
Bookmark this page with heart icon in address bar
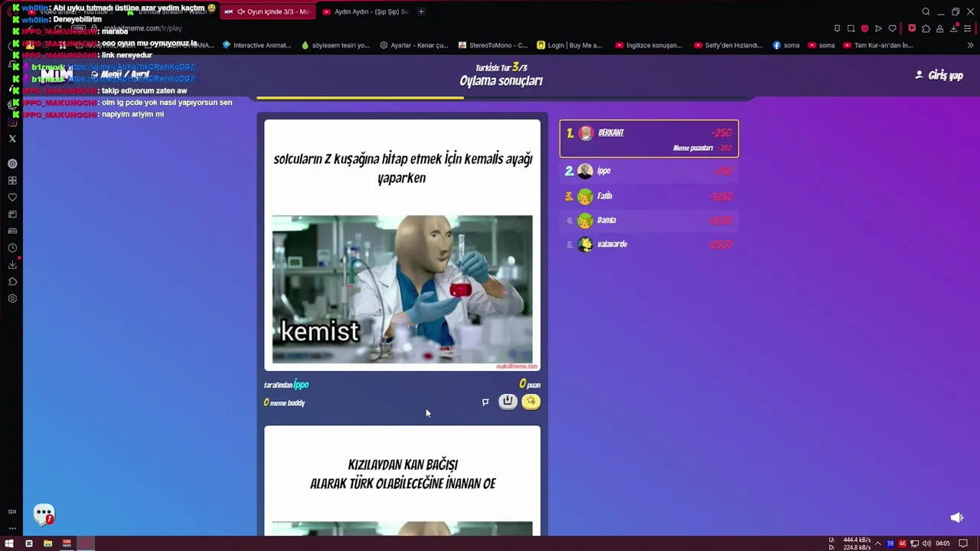coord(892,28)
